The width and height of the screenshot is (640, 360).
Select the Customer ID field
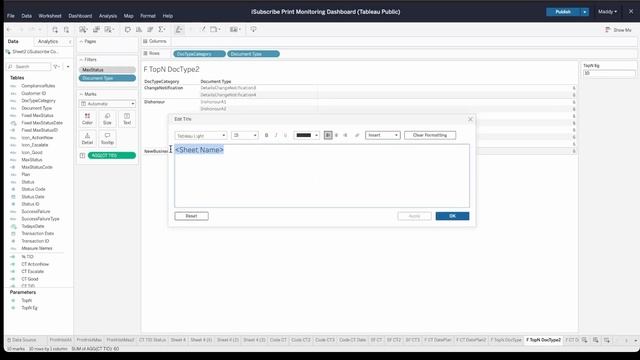point(33,93)
